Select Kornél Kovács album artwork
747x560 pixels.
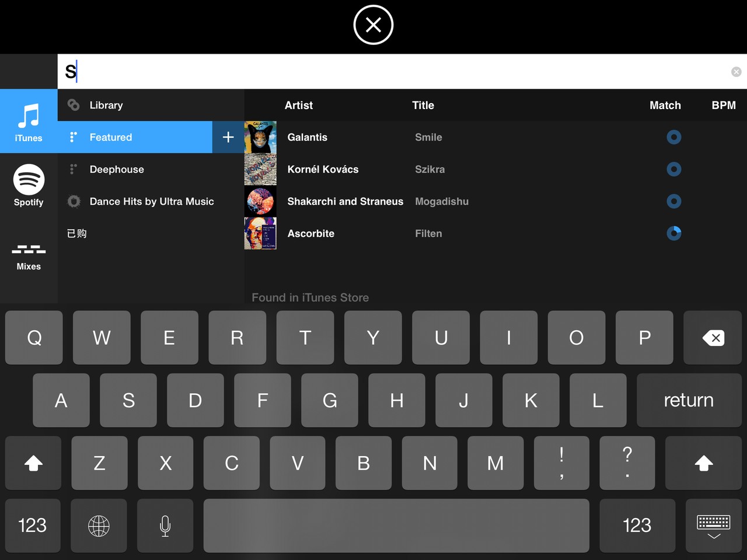click(x=260, y=169)
